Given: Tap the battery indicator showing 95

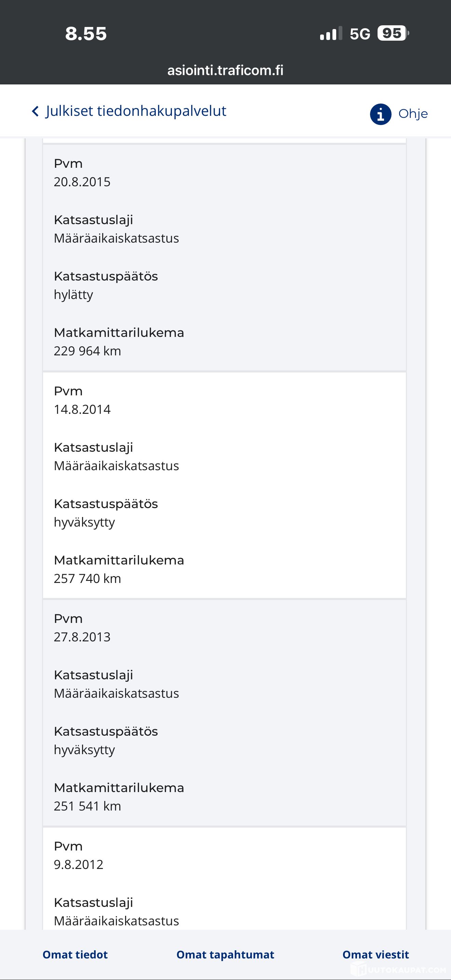Looking at the screenshot, I should [393, 33].
